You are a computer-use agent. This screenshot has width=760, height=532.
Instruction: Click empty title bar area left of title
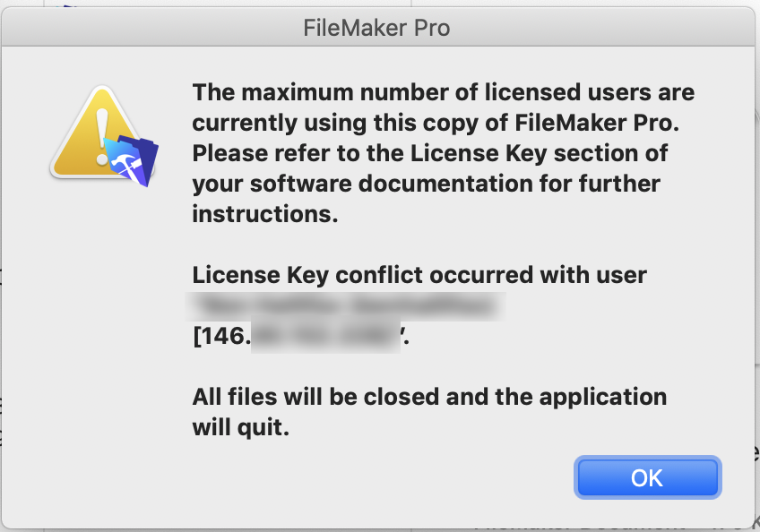pyautogui.click(x=145, y=28)
